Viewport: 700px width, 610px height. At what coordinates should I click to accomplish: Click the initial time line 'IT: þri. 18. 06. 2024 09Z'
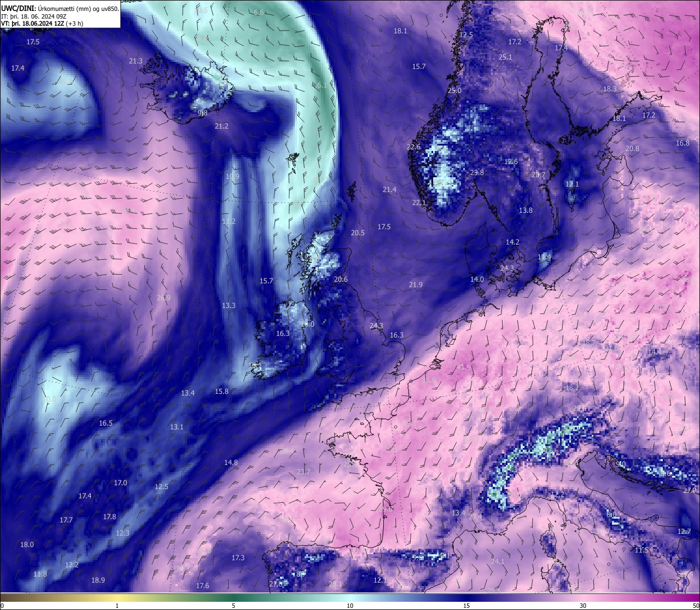[x=34, y=16]
